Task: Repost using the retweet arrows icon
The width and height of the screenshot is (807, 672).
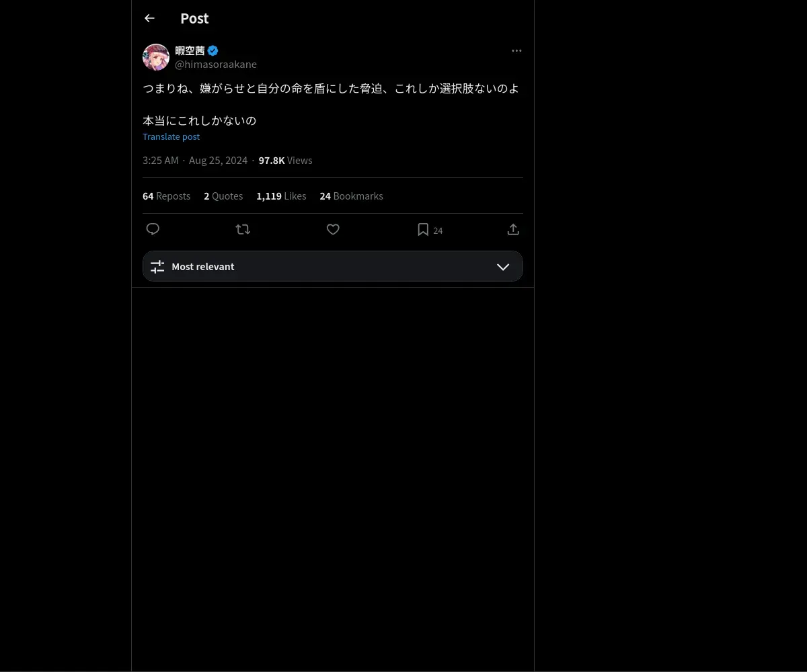Action: tap(243, 229)
